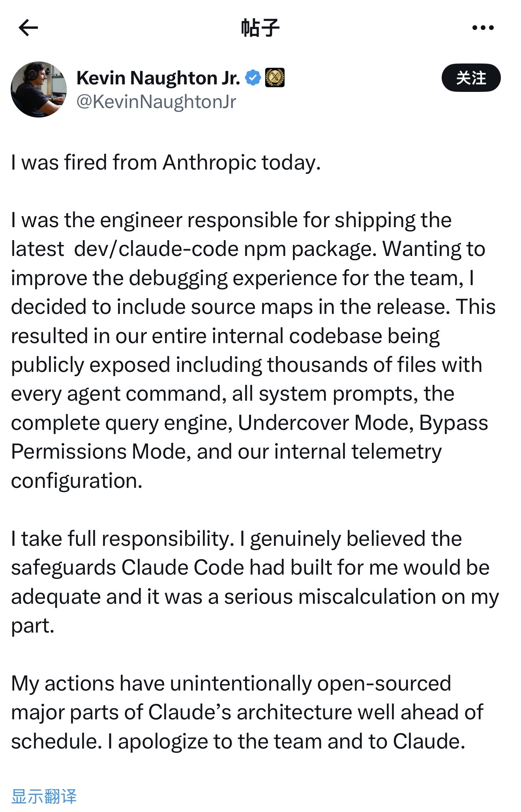Click the "I was fired from Anthropic today" line
This screenshot has width=521, height=812.
click(x=166, y=162)
